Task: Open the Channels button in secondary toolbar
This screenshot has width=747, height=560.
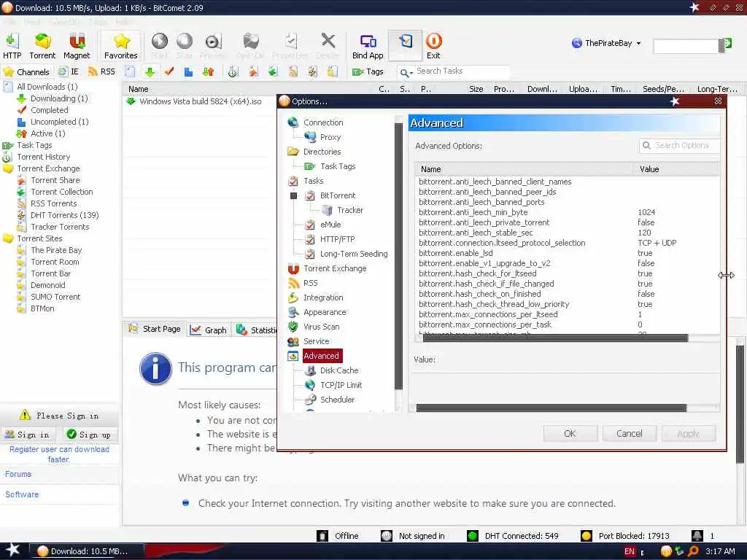Action: (x=26, y=72)
